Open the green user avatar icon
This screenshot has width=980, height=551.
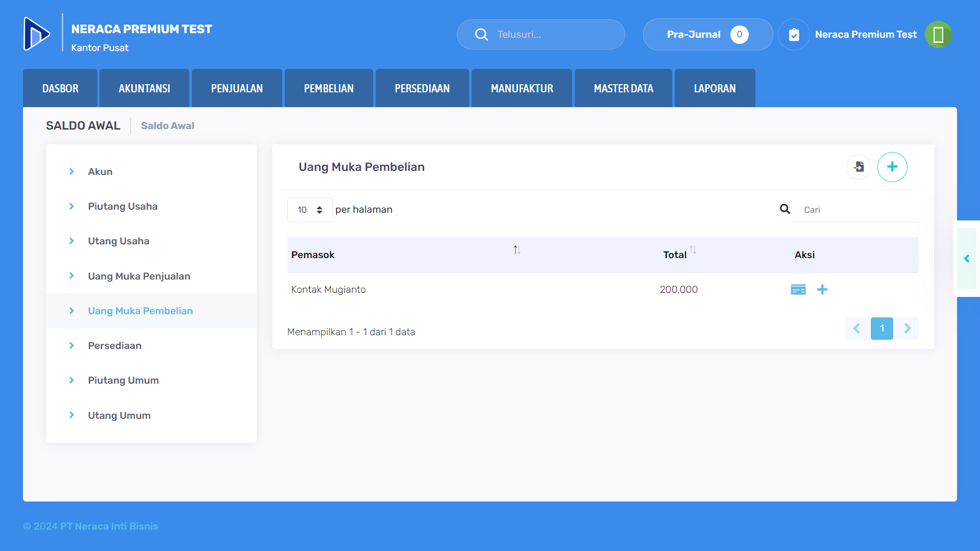coord(938,34)
